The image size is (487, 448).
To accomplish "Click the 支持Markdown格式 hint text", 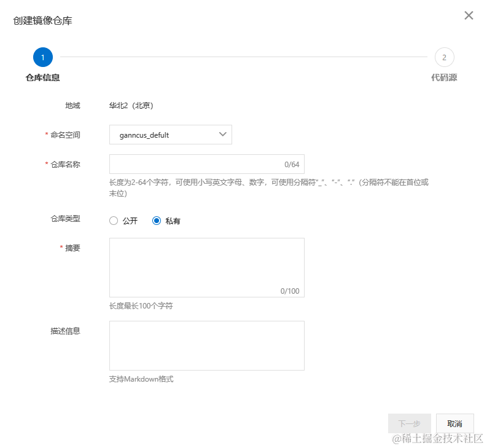I will coord(141,379).
